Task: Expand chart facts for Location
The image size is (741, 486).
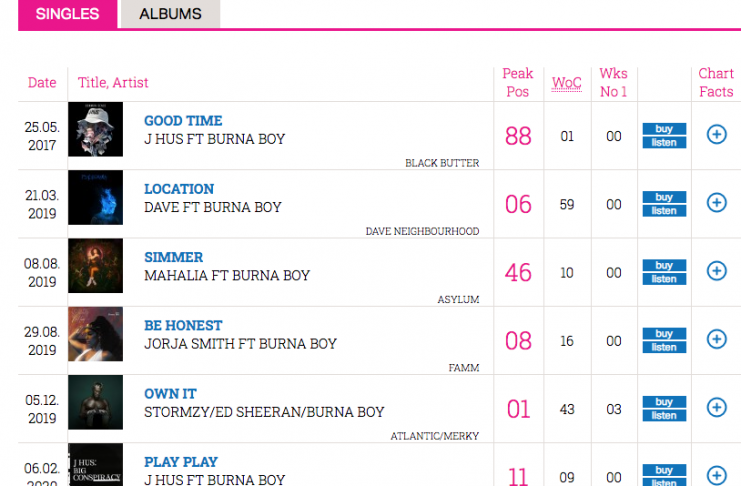Action: 716,202
